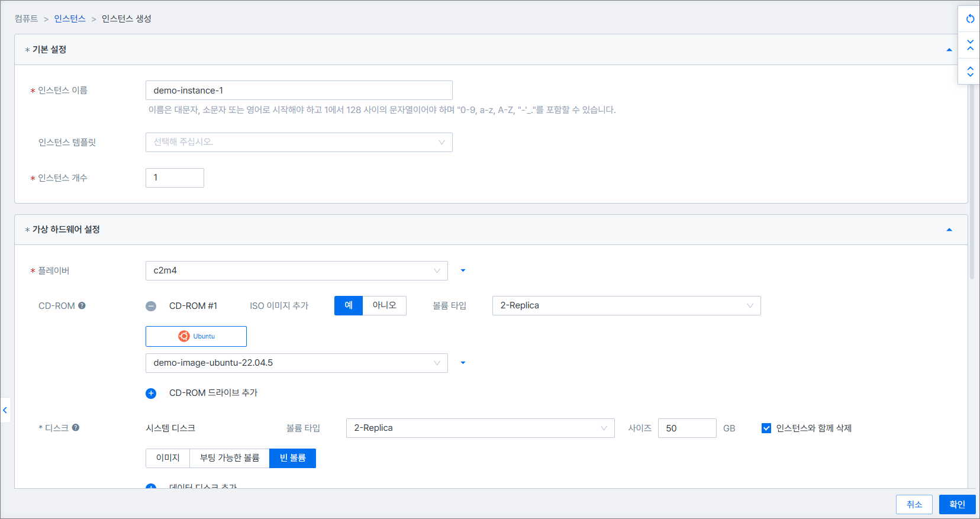Select the '이미지' disk source tab
The width and height of the screenshot is (980, 519).
(x=167, y=458)
